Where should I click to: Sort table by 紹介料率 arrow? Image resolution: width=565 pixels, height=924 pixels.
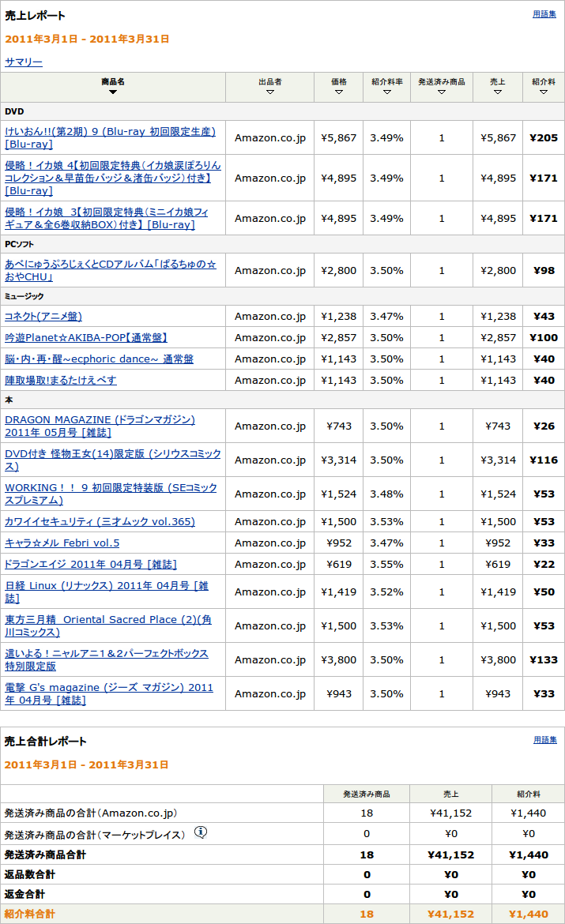point(387,92)
